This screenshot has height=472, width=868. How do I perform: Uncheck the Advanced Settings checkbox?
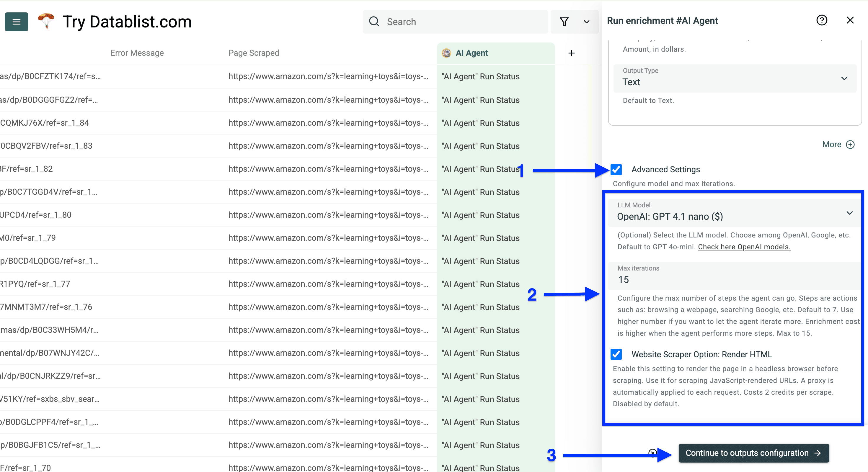click(616, 170)
